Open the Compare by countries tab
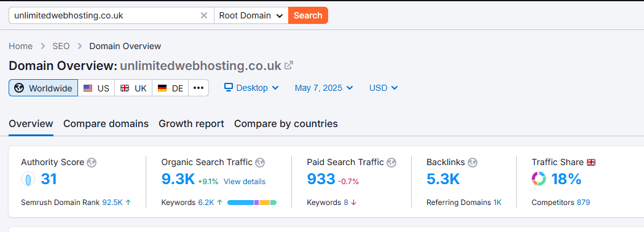 tap(286, 123)
